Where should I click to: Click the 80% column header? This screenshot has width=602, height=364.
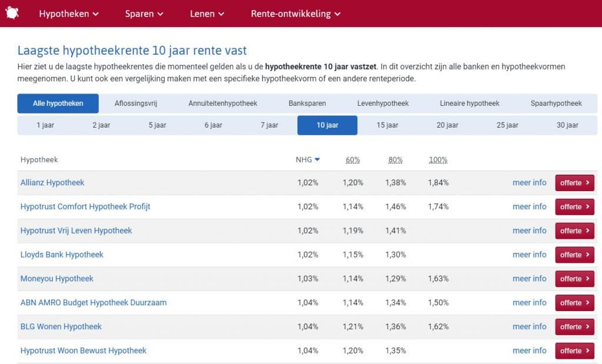(x=395, y=160)
